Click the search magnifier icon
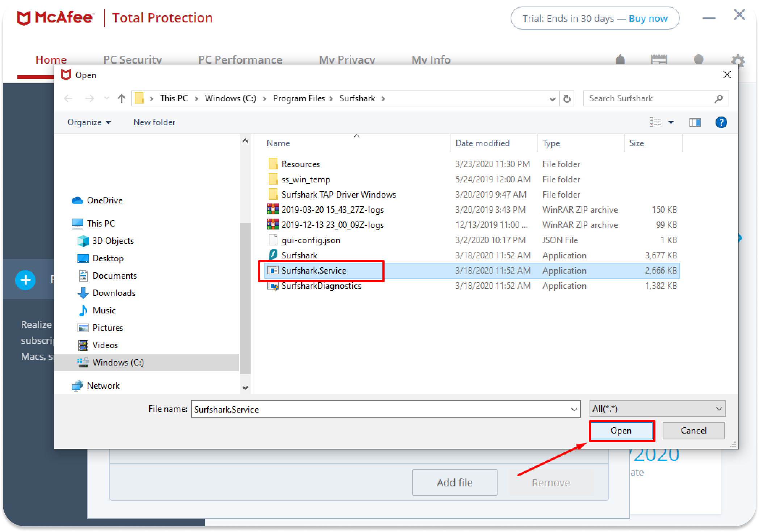 (x=719, y=98)
